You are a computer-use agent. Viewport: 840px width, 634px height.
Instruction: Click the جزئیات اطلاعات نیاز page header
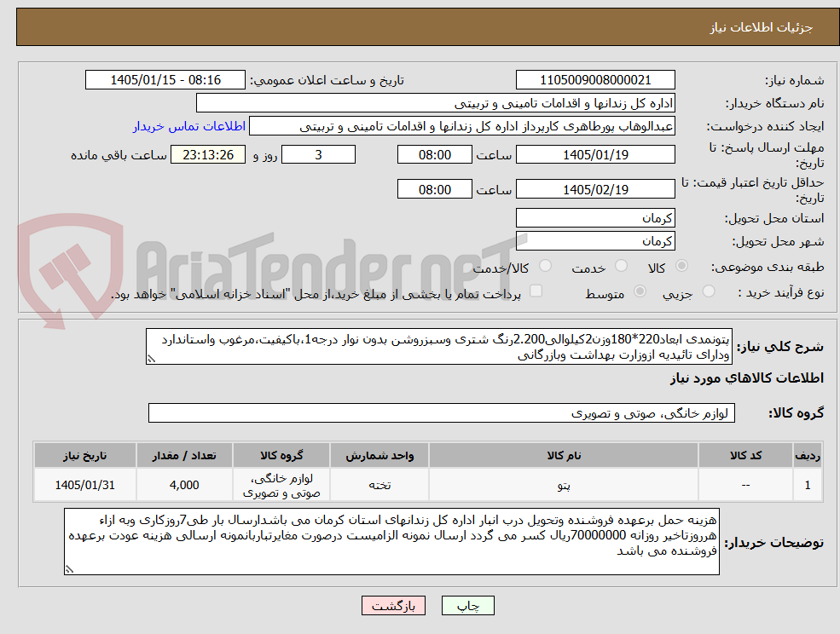point(762,27)
